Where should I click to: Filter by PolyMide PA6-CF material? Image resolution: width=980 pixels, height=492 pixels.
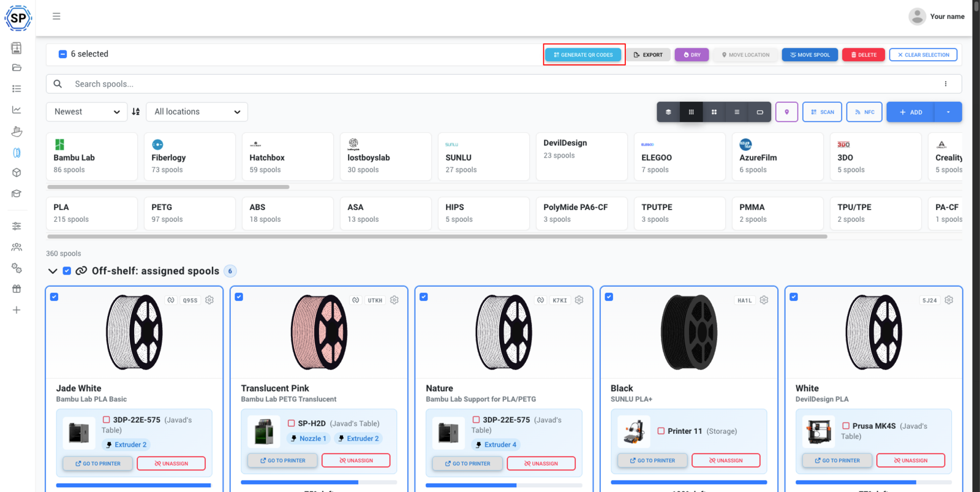[582, 213]
